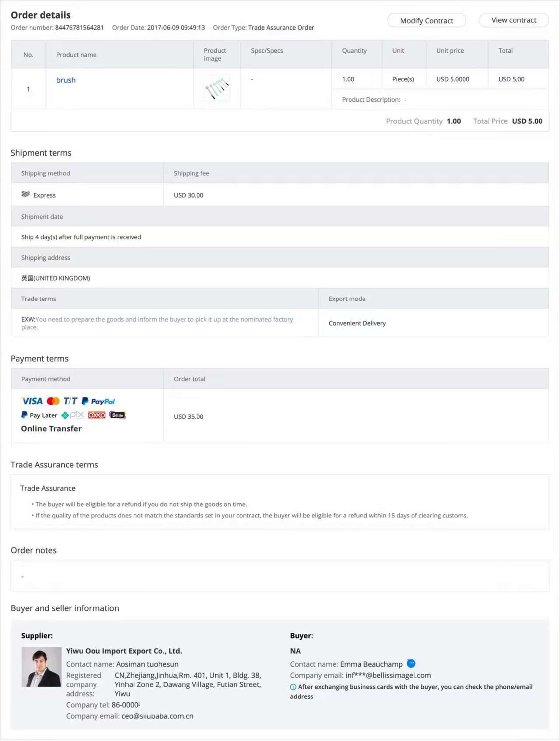560x741 pixels.
Task: Expand the Trade Assurance terms section
Action: coord(54,465)
